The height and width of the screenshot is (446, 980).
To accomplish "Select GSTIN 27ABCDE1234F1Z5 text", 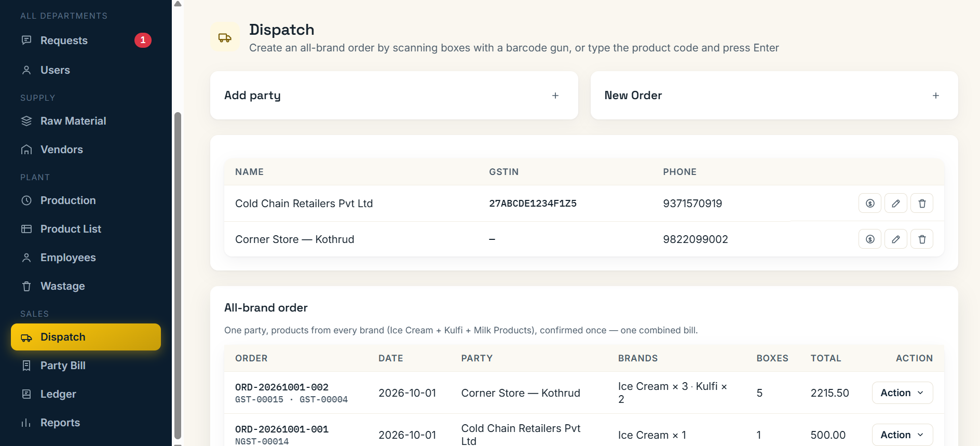I will 533,204.
